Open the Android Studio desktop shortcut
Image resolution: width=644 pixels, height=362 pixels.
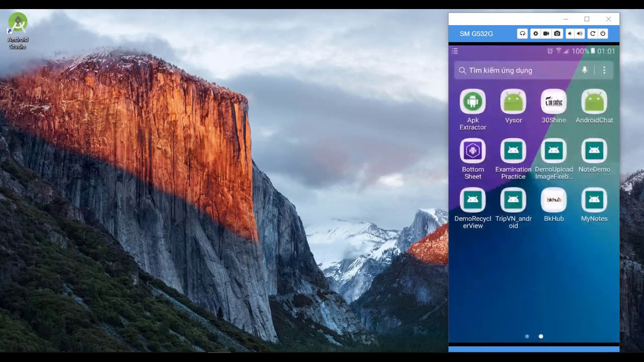coord(18,31)
